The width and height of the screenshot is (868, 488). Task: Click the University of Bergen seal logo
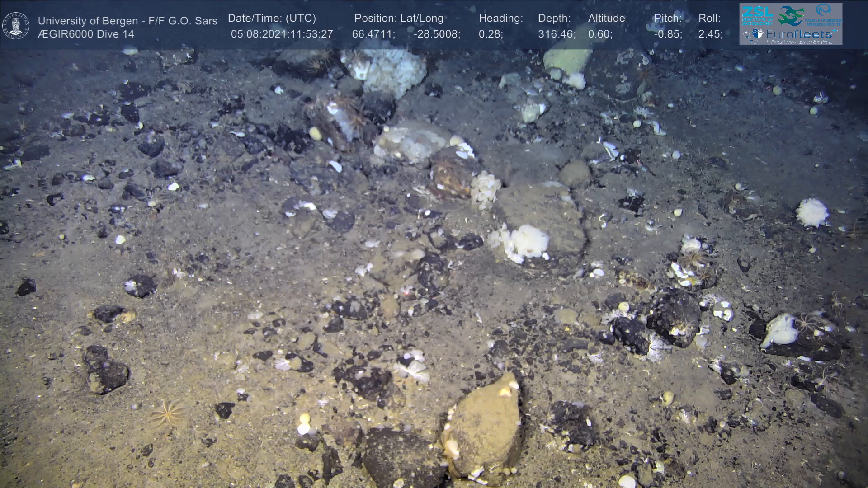click(16, 26)
